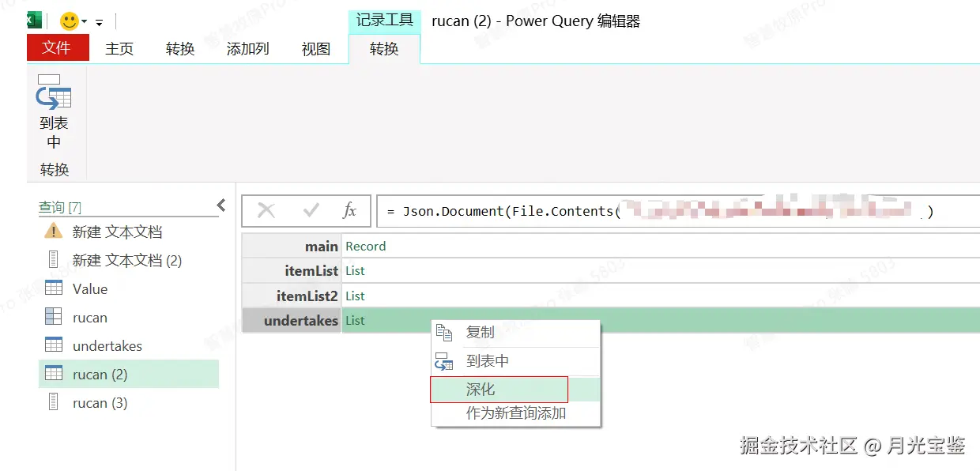Collapse the queries pane chevron

tap(221, 205)
